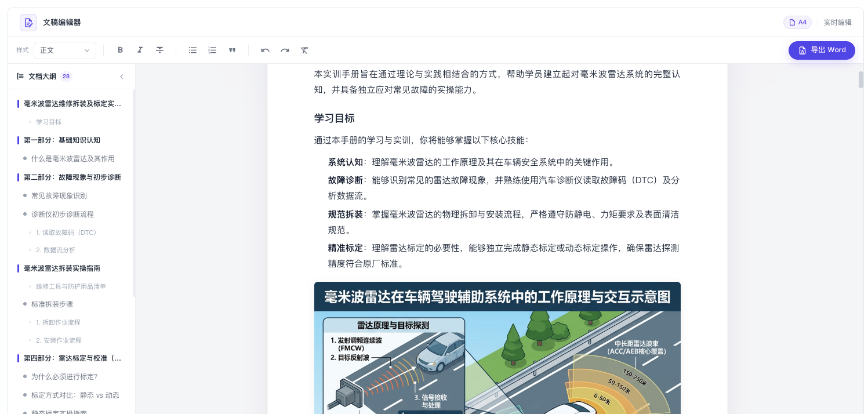Click the 学习目标 heading in document

point(335,118)
